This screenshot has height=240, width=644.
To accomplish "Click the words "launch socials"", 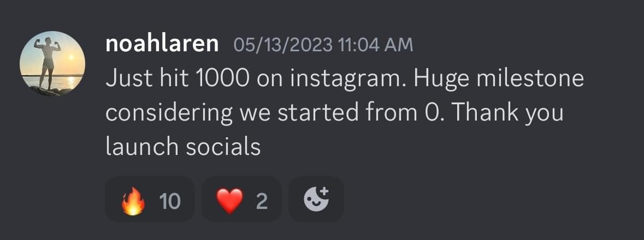I will coord(182,147).
